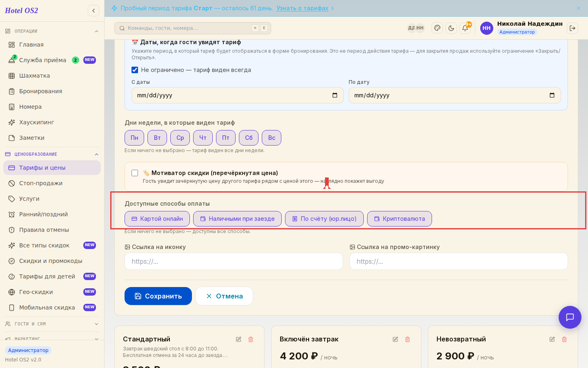Open Мобильная скидка
Viewport: 588px width, 368px height.
[x=52, y=307]
